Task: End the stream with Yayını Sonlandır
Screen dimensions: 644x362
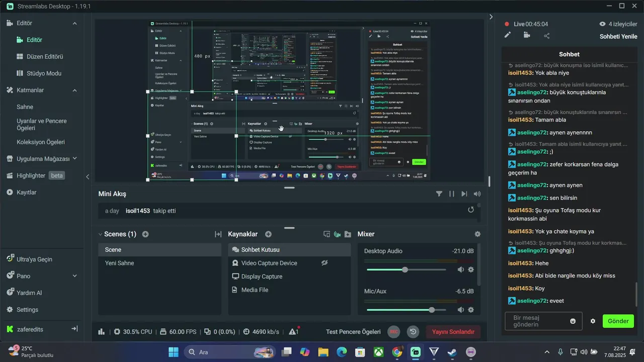Action: [453, 332]
